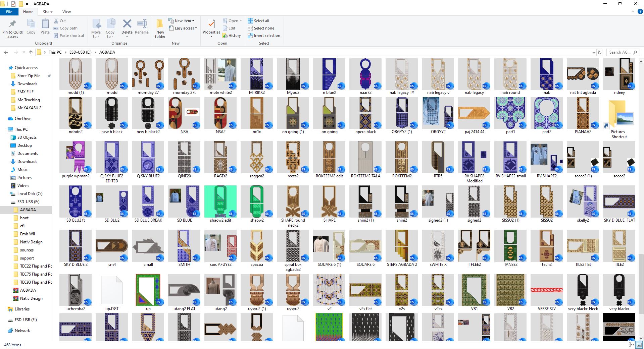The width and height of the screenshot is (644, 349).
Task: Open the New item dropdown
Action: point(181,21)
